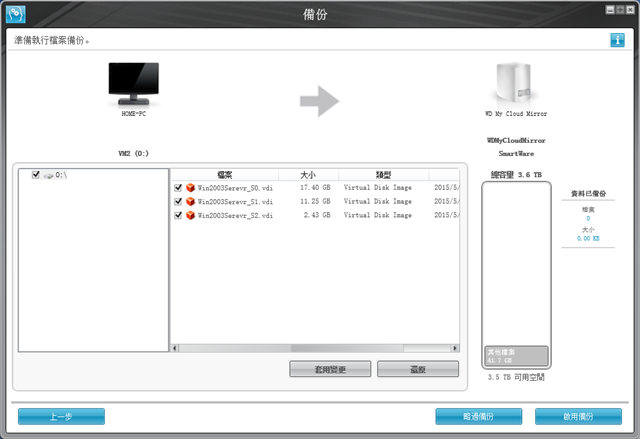Screen dimensions: 640x439
Task: Click the SmartWare label under device
Action: [x=516, y=153]
